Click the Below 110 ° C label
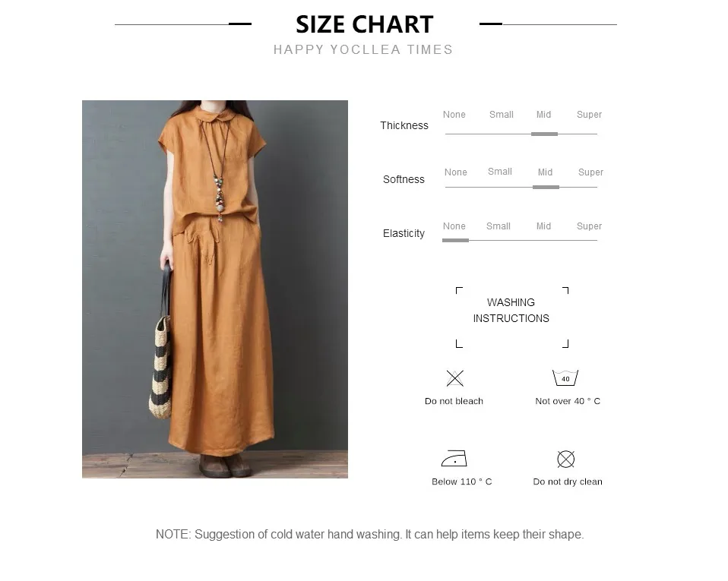The width and height of the screenshot is (728, 581). coord(461,482)
